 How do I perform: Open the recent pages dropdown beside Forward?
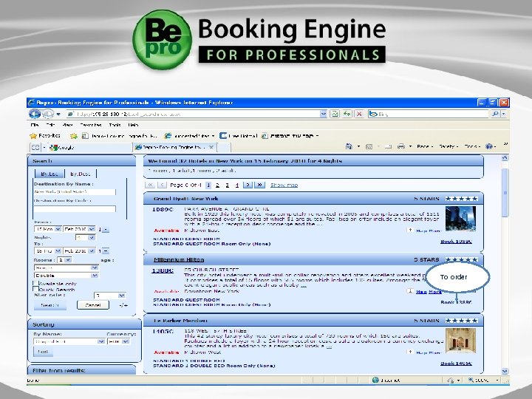coord(58,114)
